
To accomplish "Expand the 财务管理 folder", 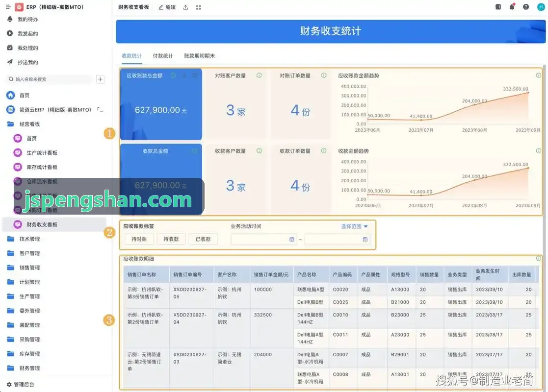I will point(24,368).
